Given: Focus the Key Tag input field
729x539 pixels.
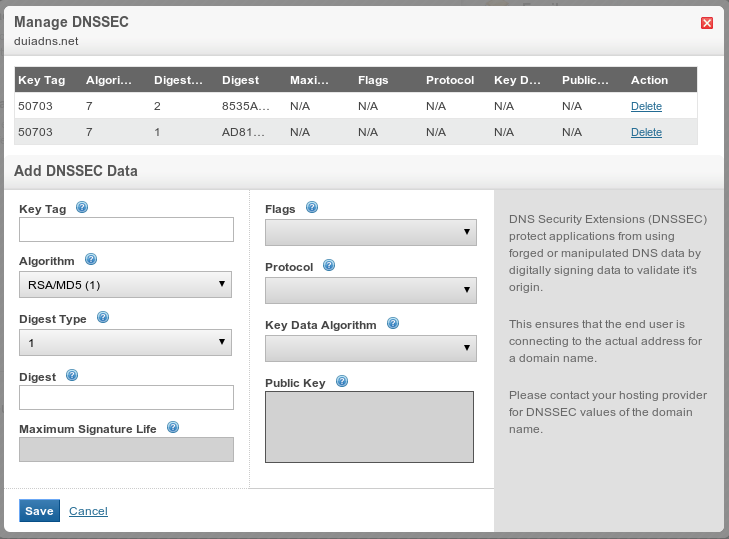Looking at the screenshot, I should point(126,229).
